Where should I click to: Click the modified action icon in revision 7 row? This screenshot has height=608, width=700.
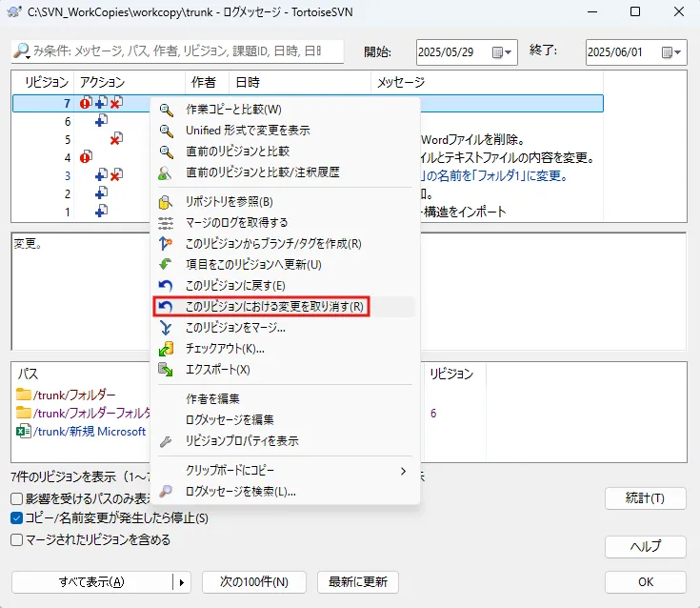(86, 103)
